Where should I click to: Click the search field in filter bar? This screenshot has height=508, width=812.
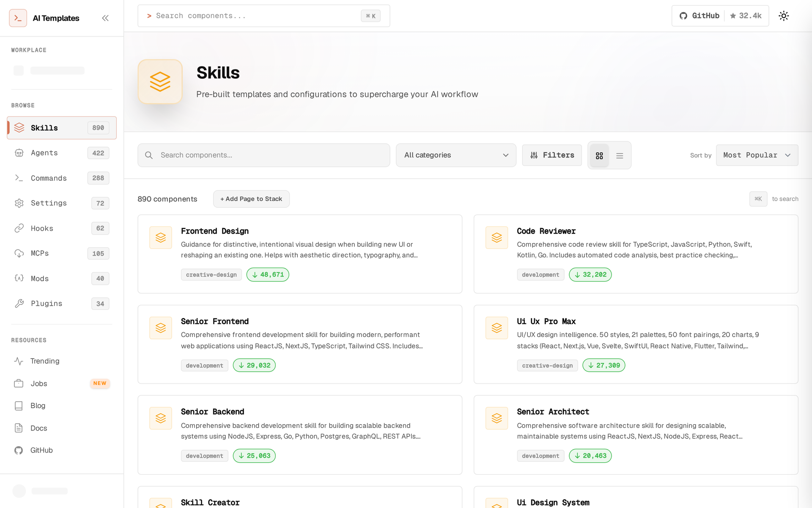click(x=263, y=155)
